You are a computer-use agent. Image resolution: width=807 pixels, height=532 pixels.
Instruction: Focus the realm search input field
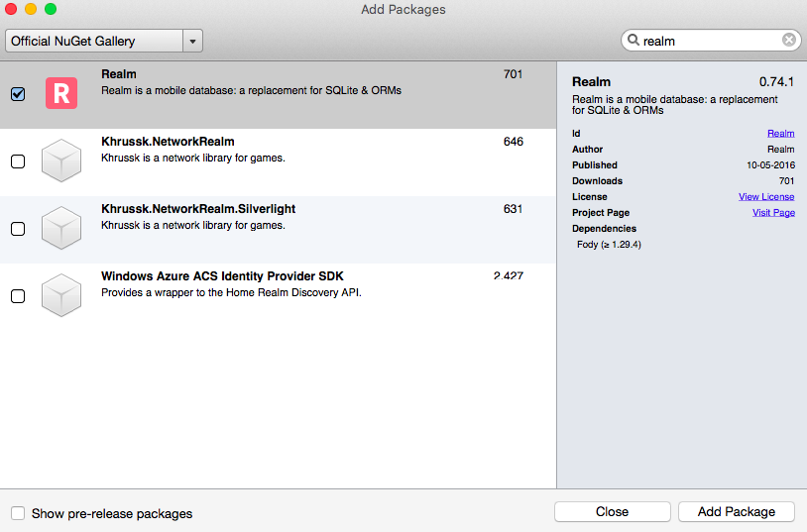(x=710, y=41)
